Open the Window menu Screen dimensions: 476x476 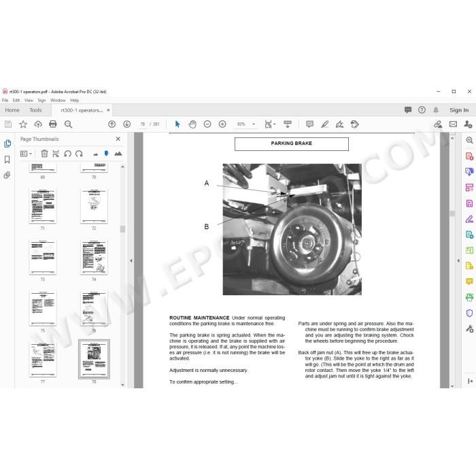pos(58,100)
